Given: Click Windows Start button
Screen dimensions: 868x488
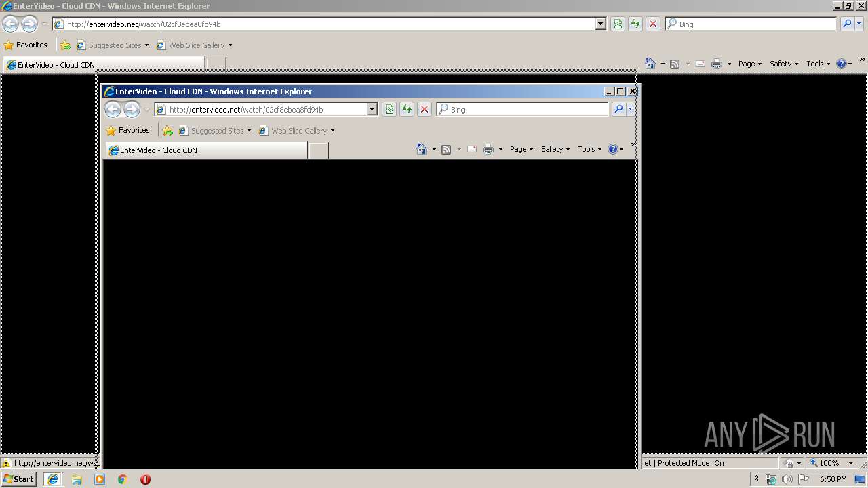Looking at the screenshot, I should point(19,479).
